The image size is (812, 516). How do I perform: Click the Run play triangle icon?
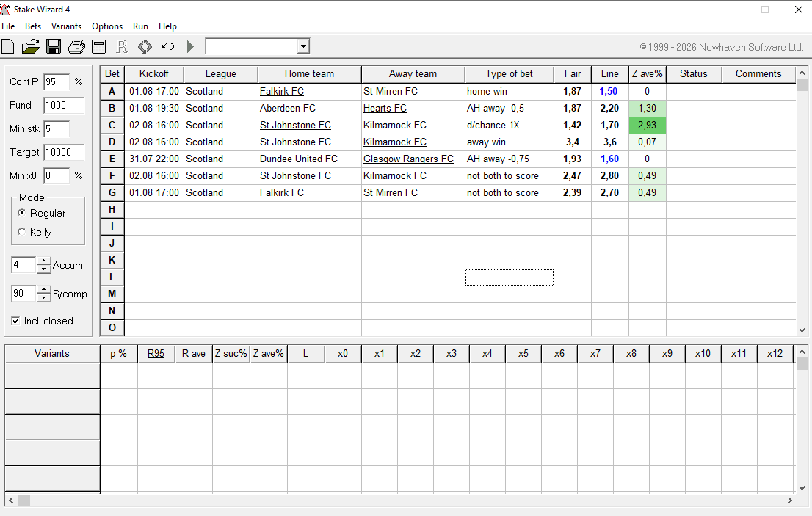[x=190, y=46]
